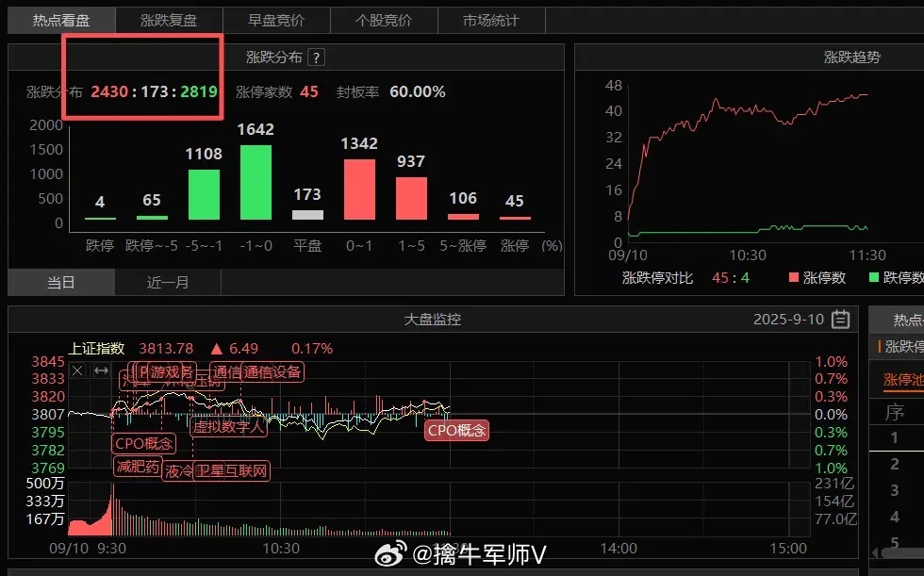Click the horizontal double-arrow expand icon
The height and width of the screenshot is (576, 924).
point(102,370)
